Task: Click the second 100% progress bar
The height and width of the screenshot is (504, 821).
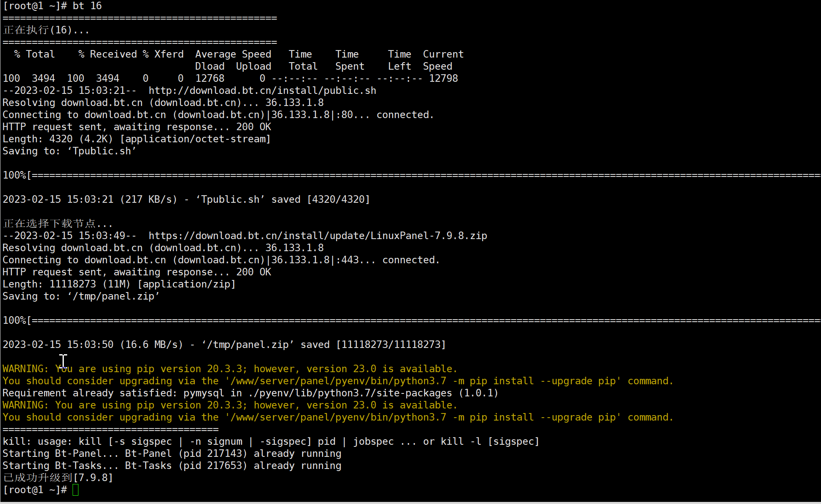Action: click(411, 320)
